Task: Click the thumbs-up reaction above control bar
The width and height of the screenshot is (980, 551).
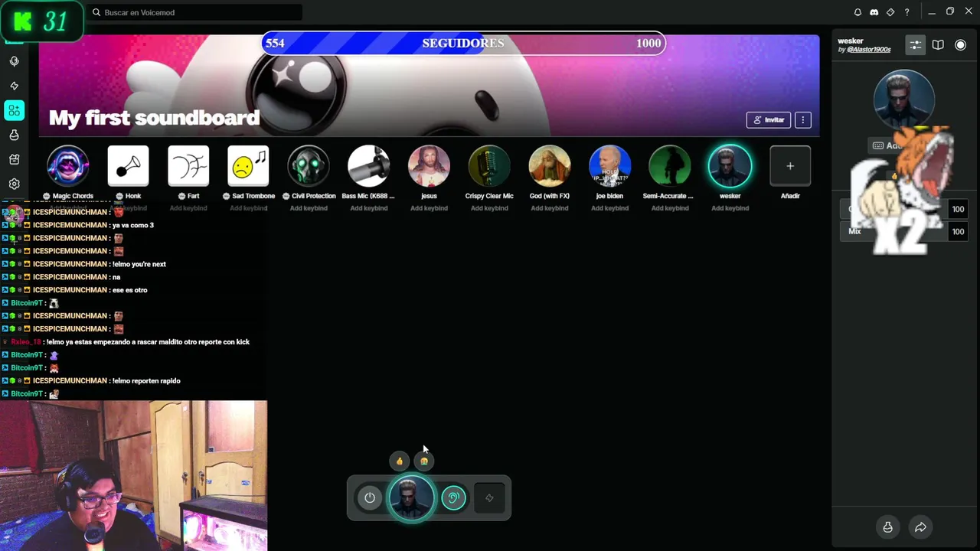Action: pos(399,461)
